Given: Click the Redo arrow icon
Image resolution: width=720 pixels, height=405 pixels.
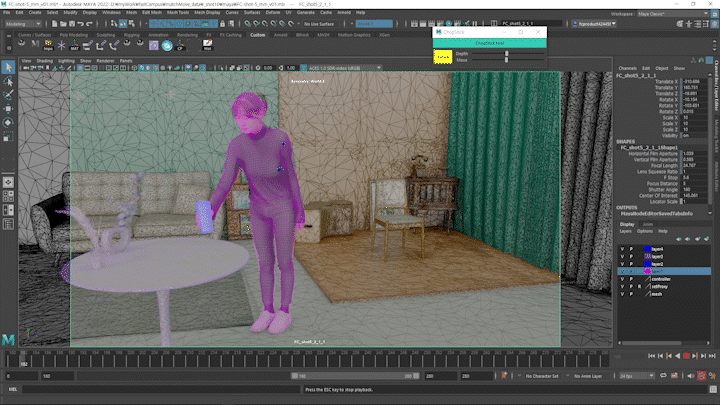Looking at the screenshot, I should click(x=90, y=23).
